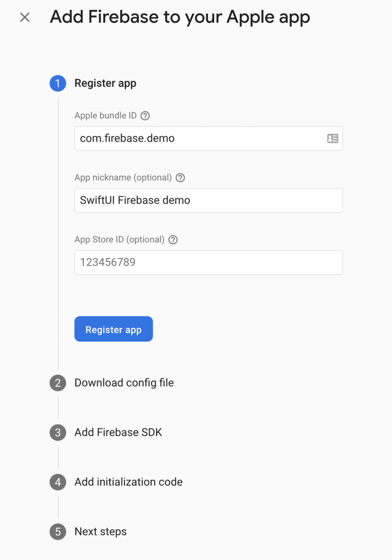The image size is (392, 560).
Task: Focus the Apple bundle ID input field
Action: pyautogui.click(x=208, y=138)
